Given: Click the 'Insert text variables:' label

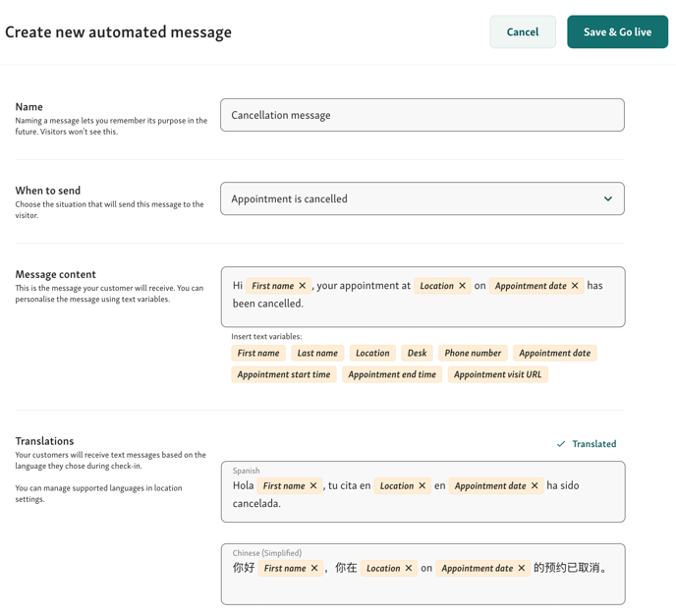Looking at the screenshot, I should coord(266,337).
